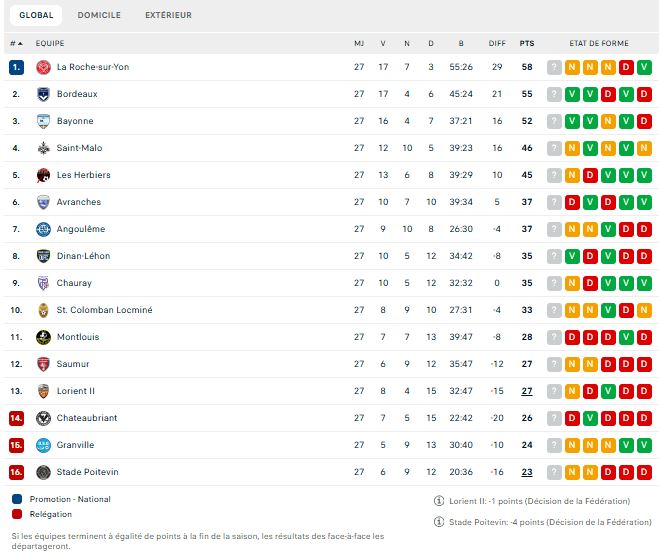Click the Granville team logo
The width and height of the screenshot is (662, 555).
pyautogui.click(x=44, y=445)
